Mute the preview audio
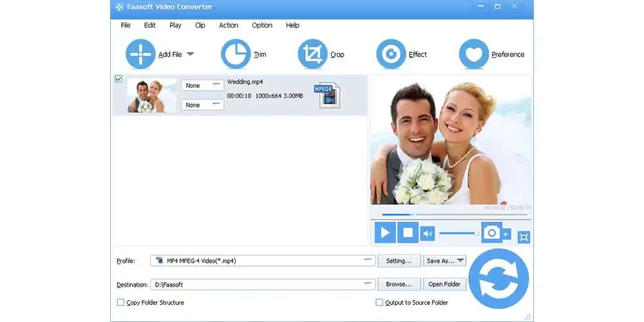This screenshot has width=644, height=322. [428, 234]
